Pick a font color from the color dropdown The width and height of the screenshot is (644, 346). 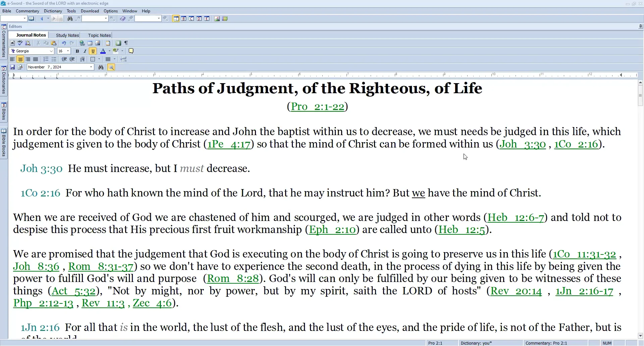pos(109,51)
